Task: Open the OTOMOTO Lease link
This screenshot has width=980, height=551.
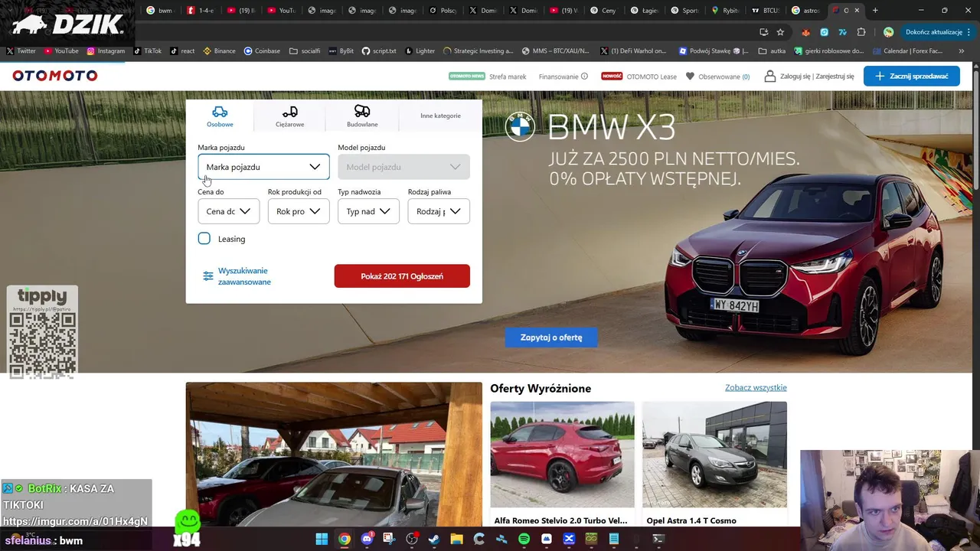Action: click(x=652, y=77)
